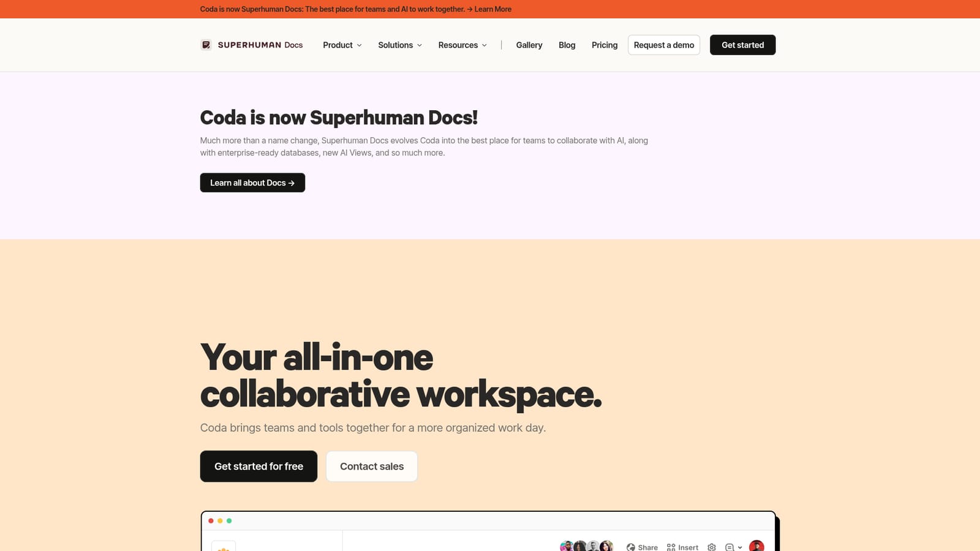Click the Solutions nav label
980x551 pixels.
[395, 45]
